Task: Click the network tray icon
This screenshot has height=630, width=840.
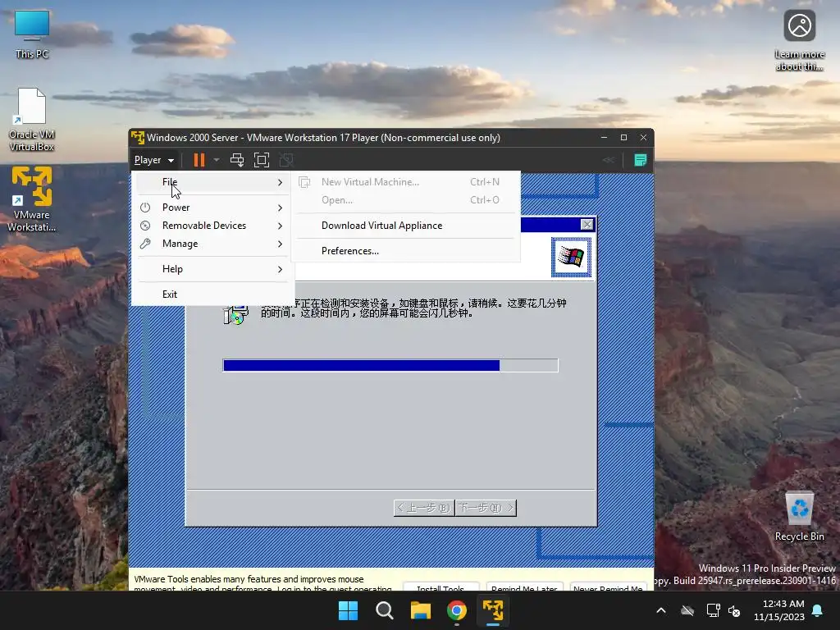Action: click(x=713, y=610)
